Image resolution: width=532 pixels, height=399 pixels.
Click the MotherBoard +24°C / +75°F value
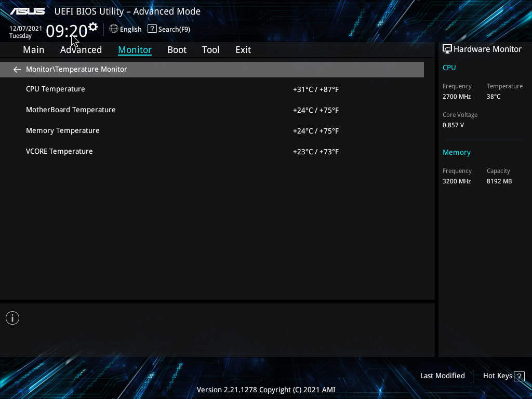coord(316,110)
